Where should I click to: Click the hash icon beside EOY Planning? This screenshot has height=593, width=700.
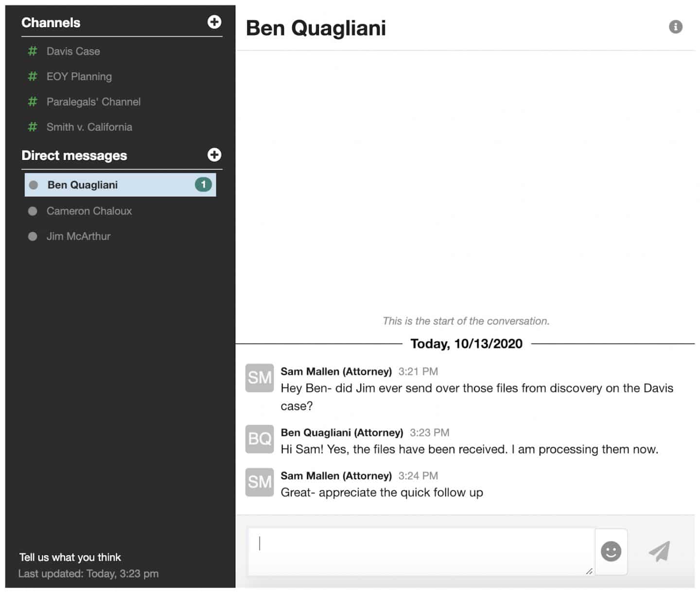pyautogui.click(x=33, y=76)
